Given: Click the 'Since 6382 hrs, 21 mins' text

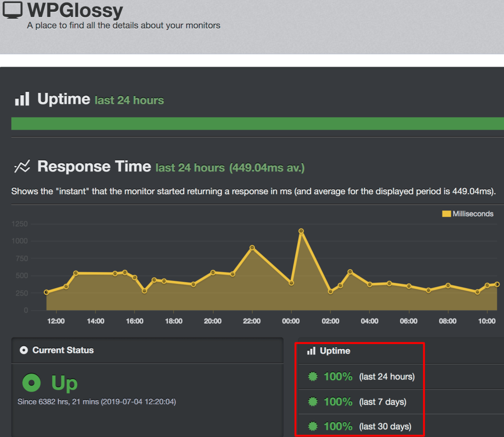Looking at the screenshot, I should point(58,402).
